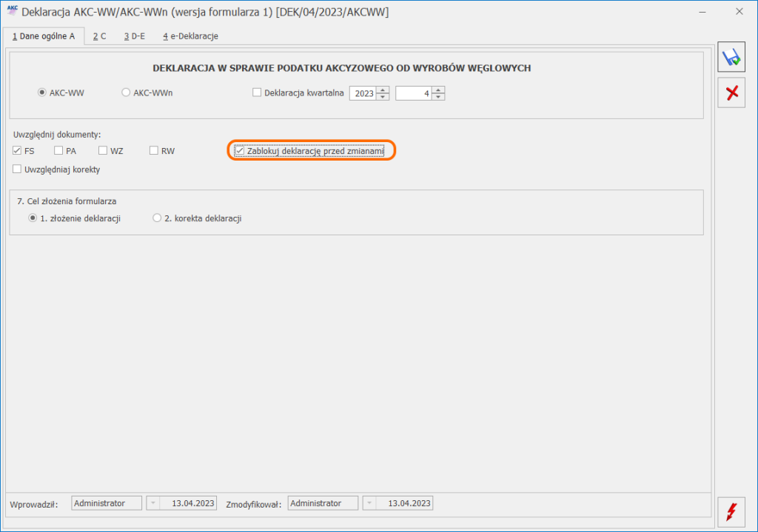758x532 pixels.
Task: Disable the FS document checkbox
Action: tap(16, 150)
